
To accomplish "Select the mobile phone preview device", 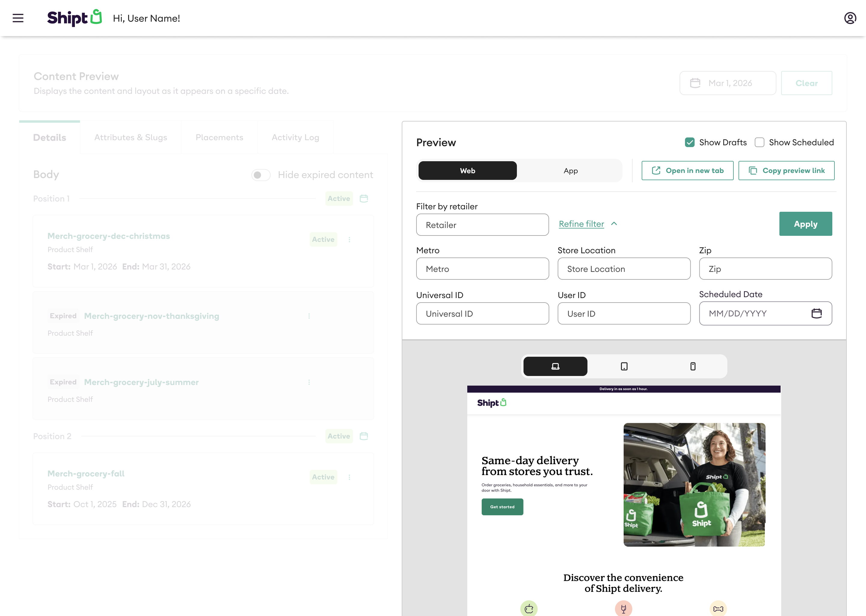I will coord(693,366).
